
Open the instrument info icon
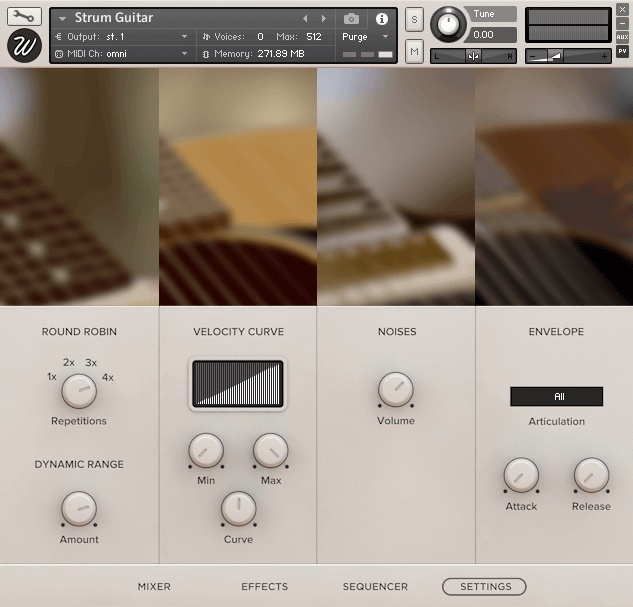pos(381,19)
